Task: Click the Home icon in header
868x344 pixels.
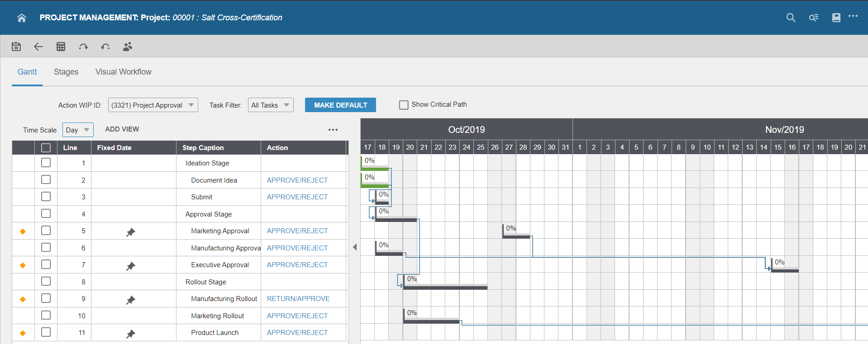Action: click(x=21, y=18)
